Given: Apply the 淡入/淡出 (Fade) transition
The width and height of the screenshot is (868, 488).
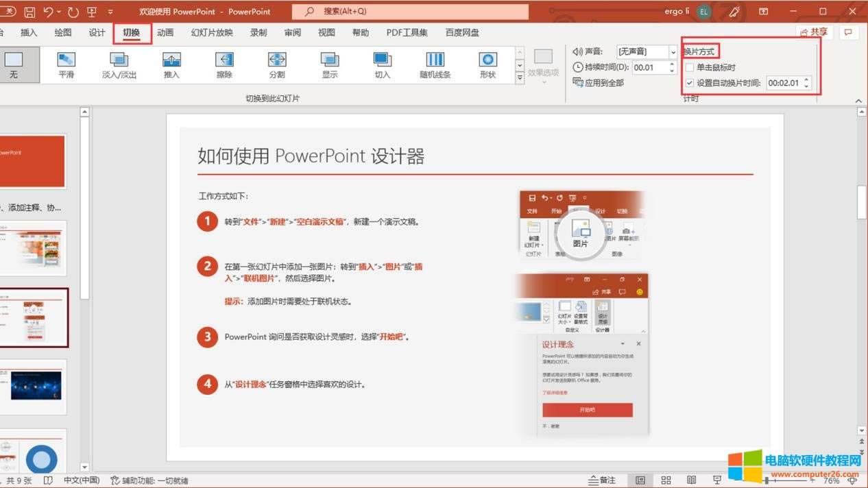Looking at the screenshot, I should [119, 65].
